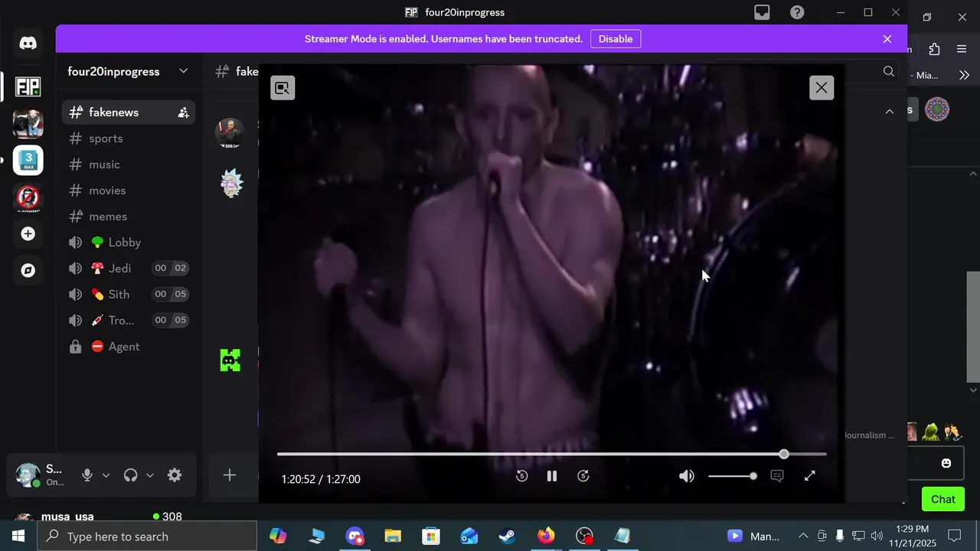Open Discord direct messages home icon

pos(28,43)
